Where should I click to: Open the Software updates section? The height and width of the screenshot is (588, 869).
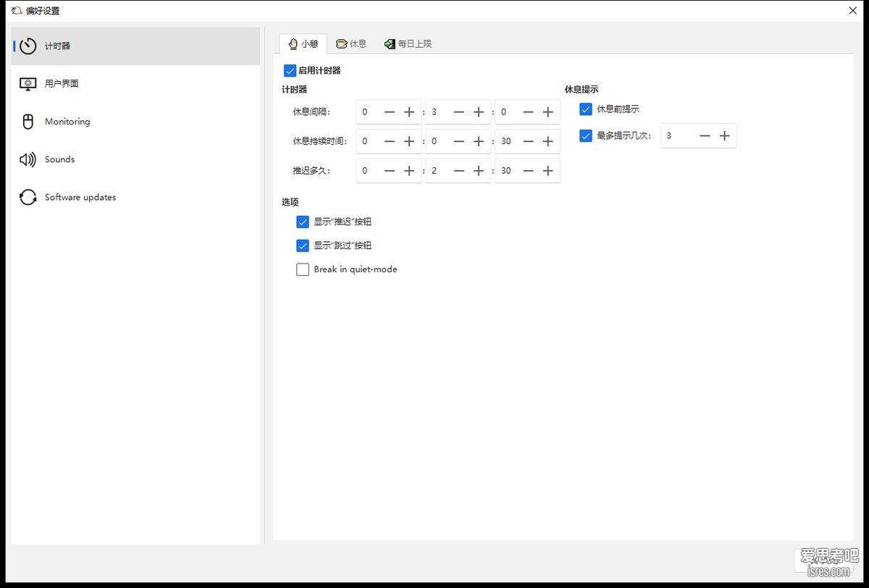point(135,197)
